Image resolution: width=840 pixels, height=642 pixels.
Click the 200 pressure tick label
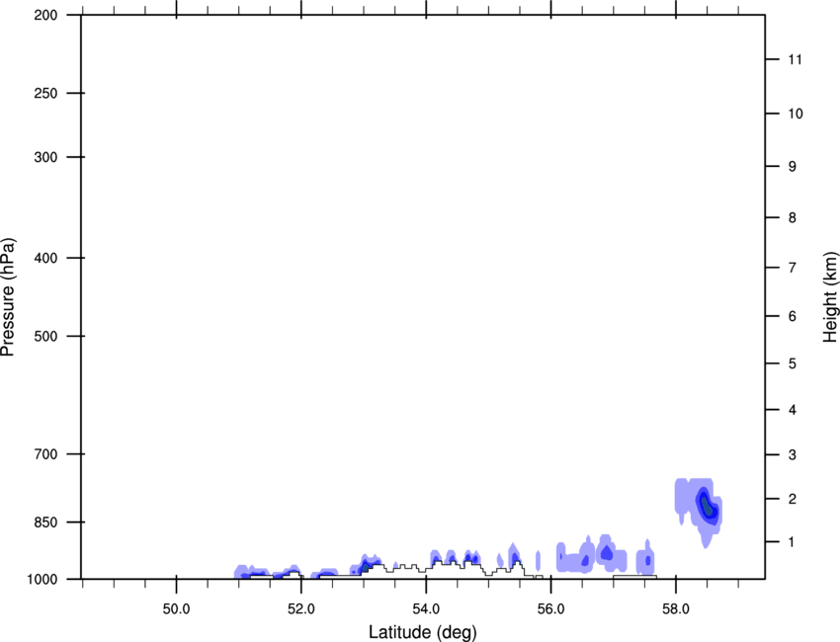[x=45, y=15]
